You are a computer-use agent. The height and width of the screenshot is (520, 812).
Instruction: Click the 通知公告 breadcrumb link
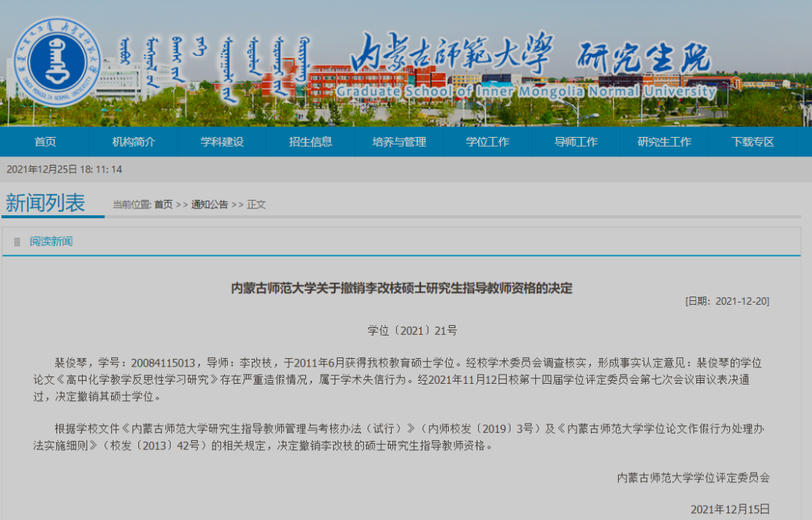(210, 204)
